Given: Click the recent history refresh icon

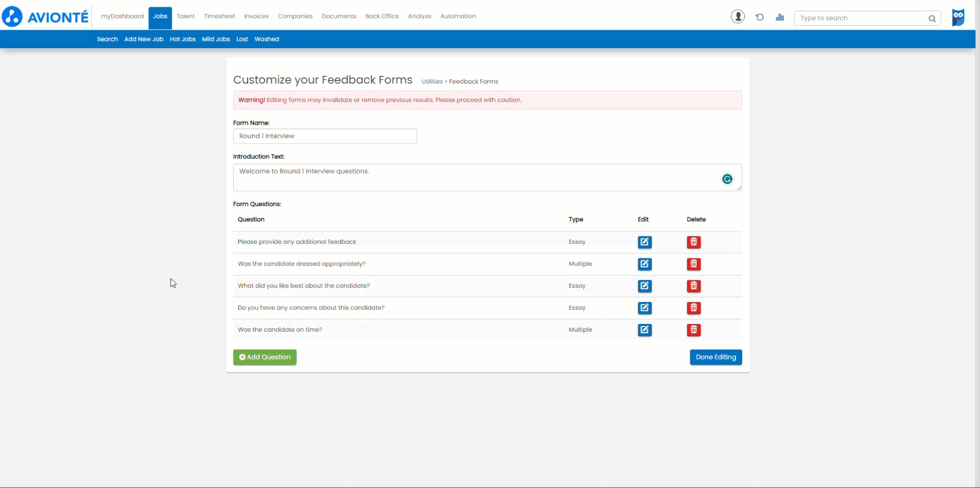Looking at the screenshot, I should [760, 17].
